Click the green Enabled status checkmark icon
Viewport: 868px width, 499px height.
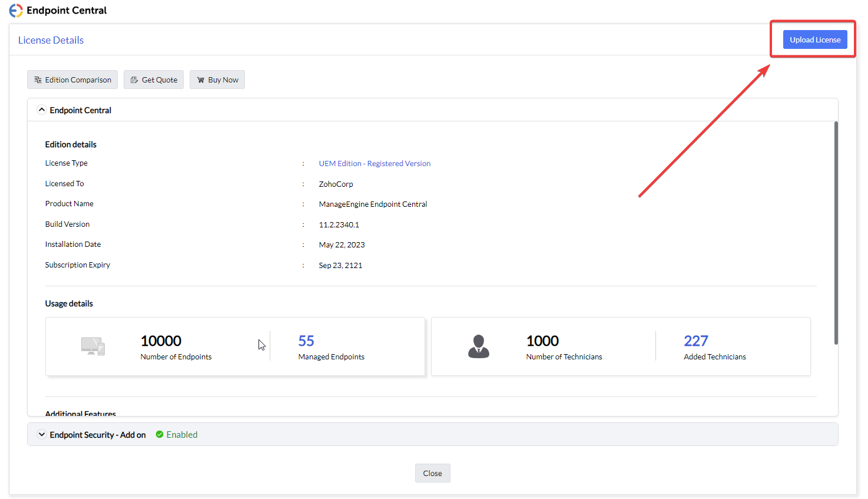point(160,435)
